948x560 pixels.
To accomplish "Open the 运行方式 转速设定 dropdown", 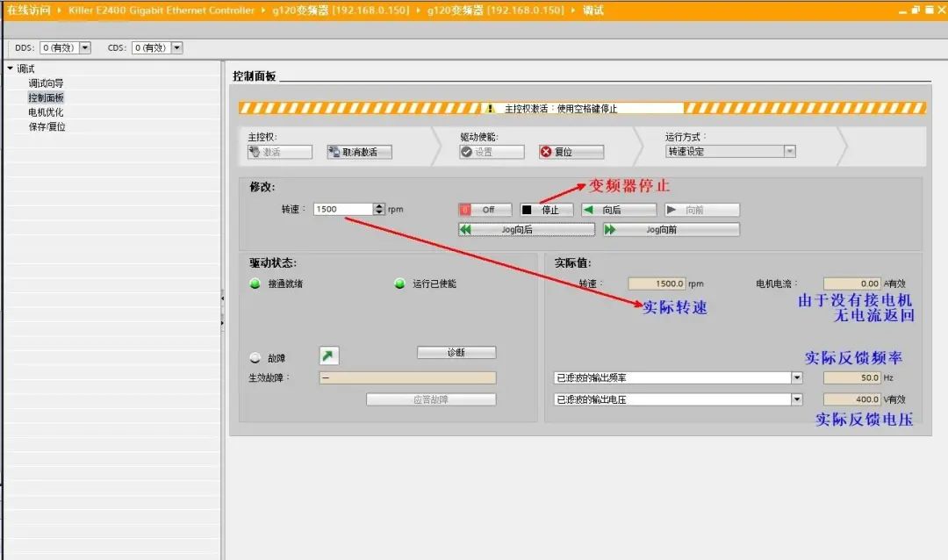I will click(x=791, y=151).
